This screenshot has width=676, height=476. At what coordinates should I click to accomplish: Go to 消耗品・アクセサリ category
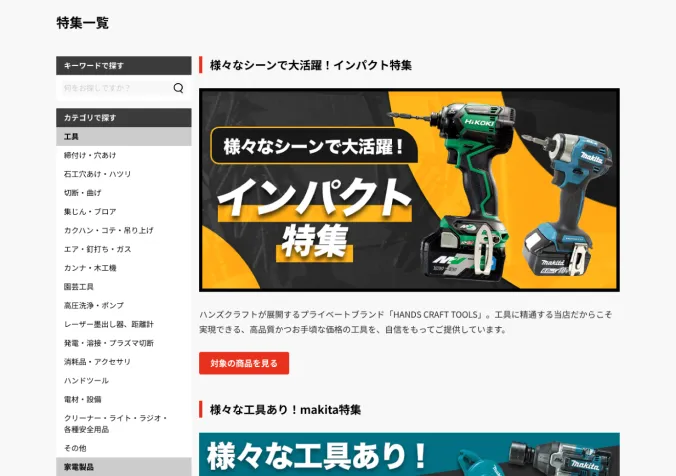click(x=97, y=361)
